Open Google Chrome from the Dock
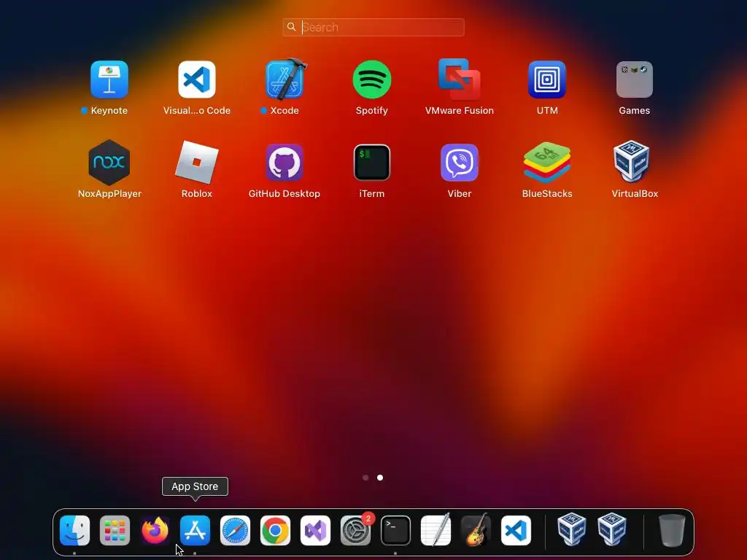Screen dimensions: 747x560 275,530
